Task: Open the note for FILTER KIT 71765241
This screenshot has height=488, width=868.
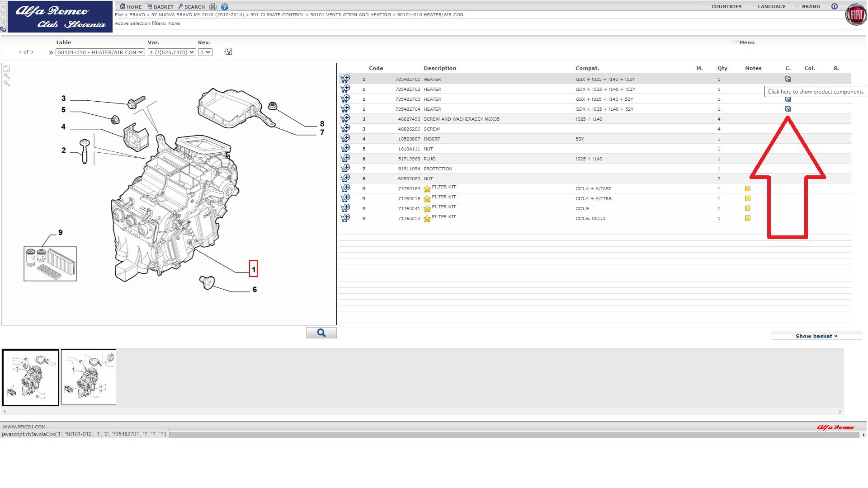Action: pos(748,208)
